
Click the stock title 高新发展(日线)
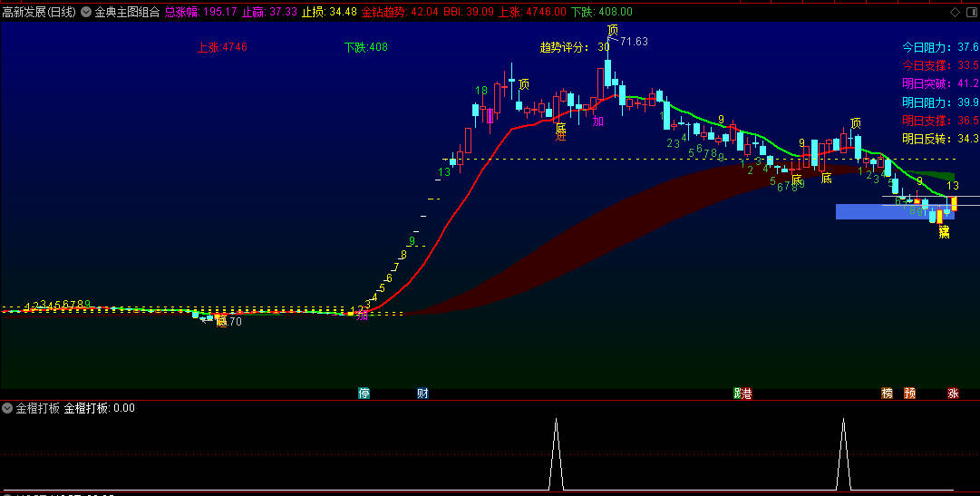(x=39, y=12)
